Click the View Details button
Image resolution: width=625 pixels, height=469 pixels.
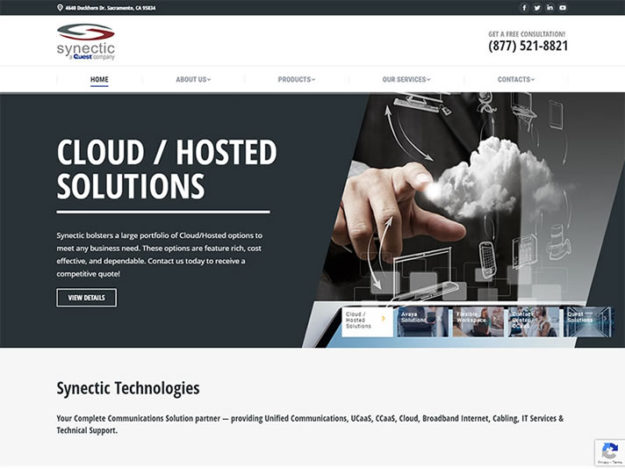(x=86, y=298)
